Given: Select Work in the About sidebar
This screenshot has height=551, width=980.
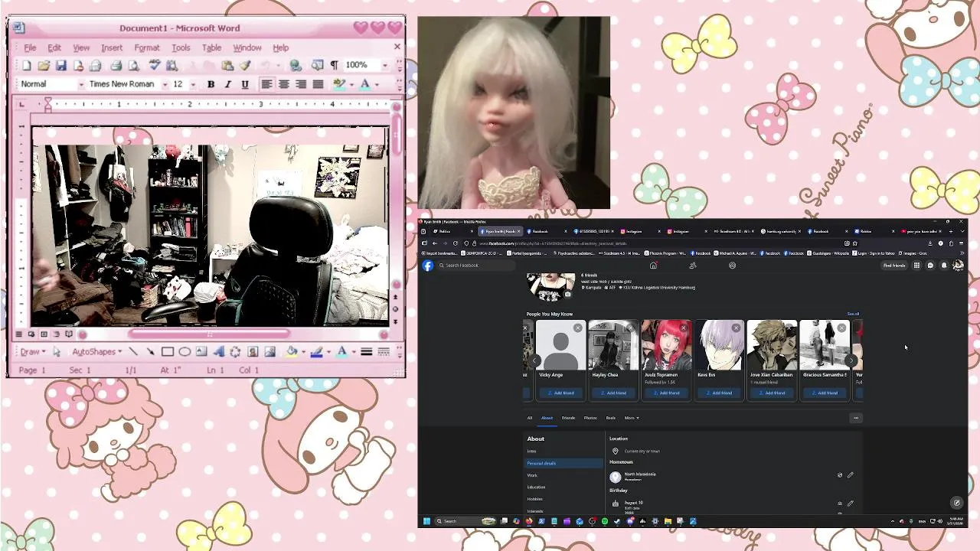Looking at the screenshot, I should (532, 475).
